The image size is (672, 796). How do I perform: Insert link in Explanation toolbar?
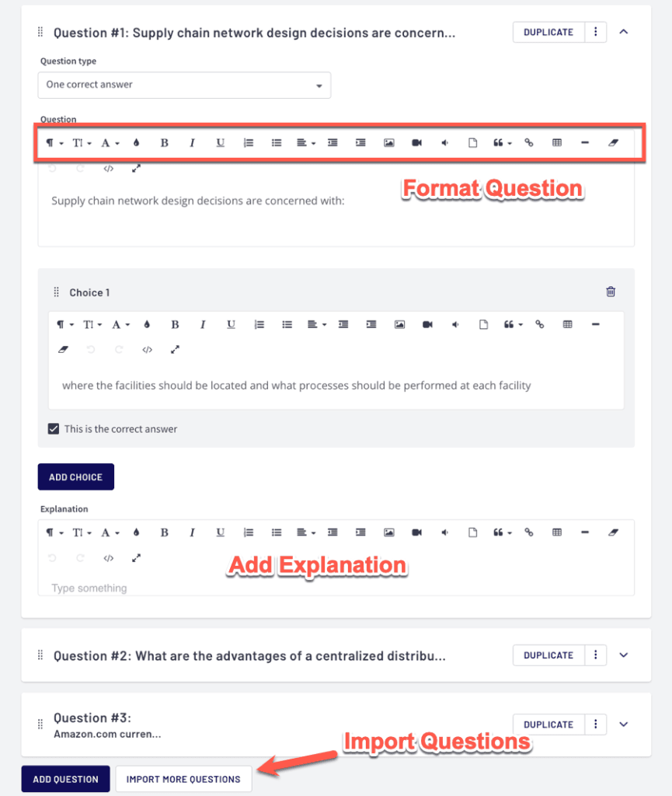(x=529, y=532)
